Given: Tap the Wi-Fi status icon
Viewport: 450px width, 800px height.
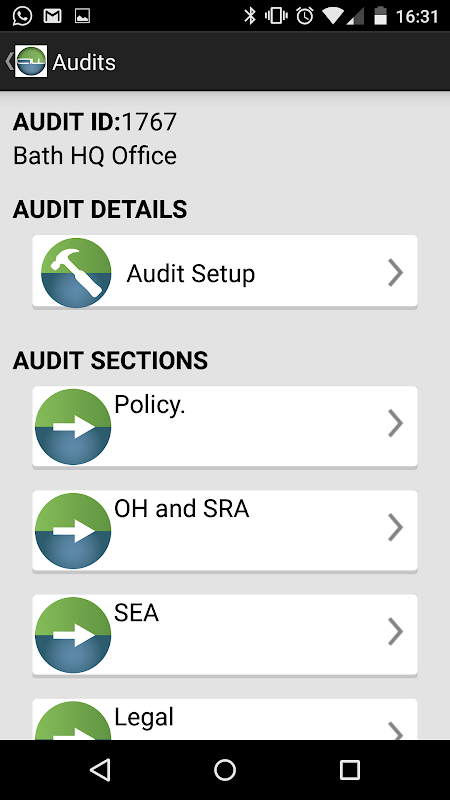Looking at the screenshot, I should (333, 16).
